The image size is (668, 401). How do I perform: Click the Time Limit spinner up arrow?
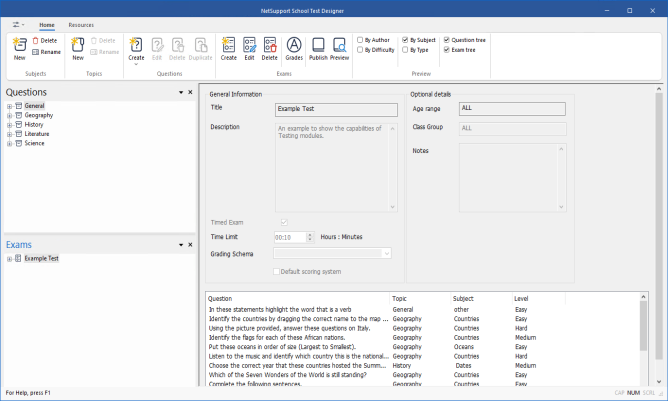pos(310,234)
